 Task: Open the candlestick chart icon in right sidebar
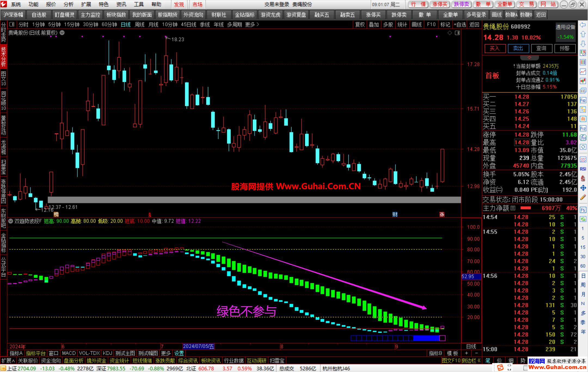click(x=583, y=81)
